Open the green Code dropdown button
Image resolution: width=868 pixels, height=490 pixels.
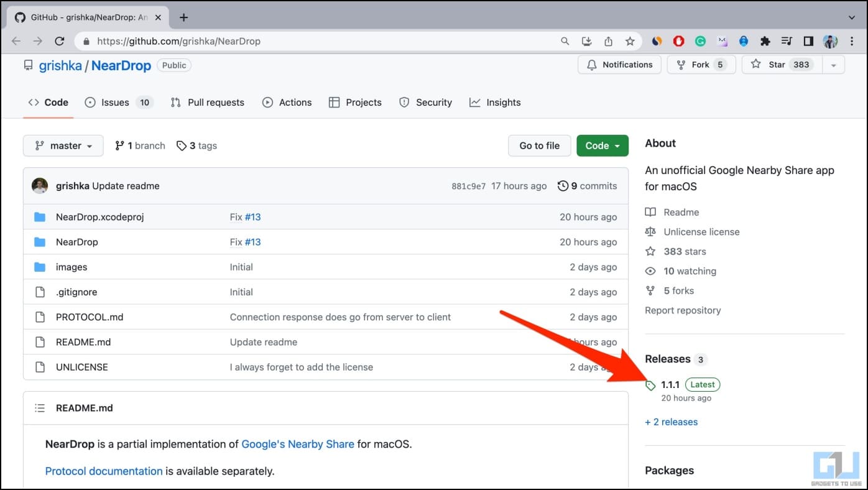pos(603,146)
